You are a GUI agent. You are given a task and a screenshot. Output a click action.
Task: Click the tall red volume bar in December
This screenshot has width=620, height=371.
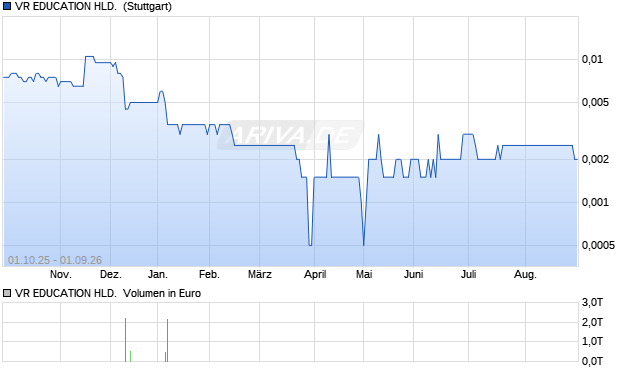click(x=125, y=340)
